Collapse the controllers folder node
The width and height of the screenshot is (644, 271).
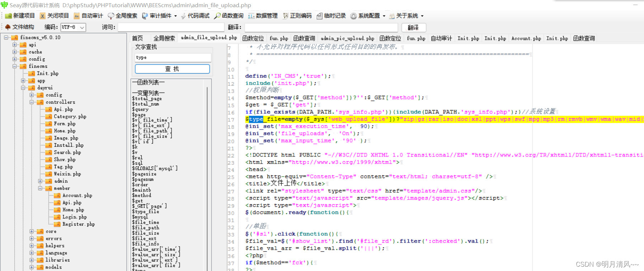32,102
